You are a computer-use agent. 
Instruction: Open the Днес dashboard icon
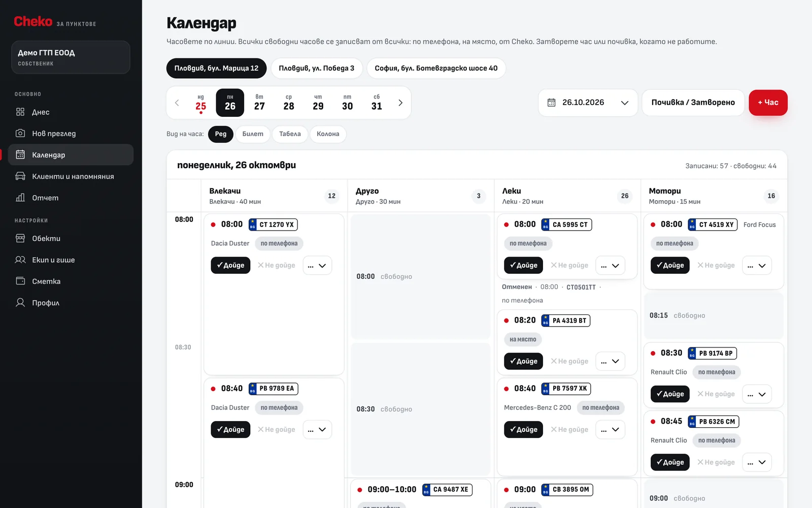coord(20,112)
